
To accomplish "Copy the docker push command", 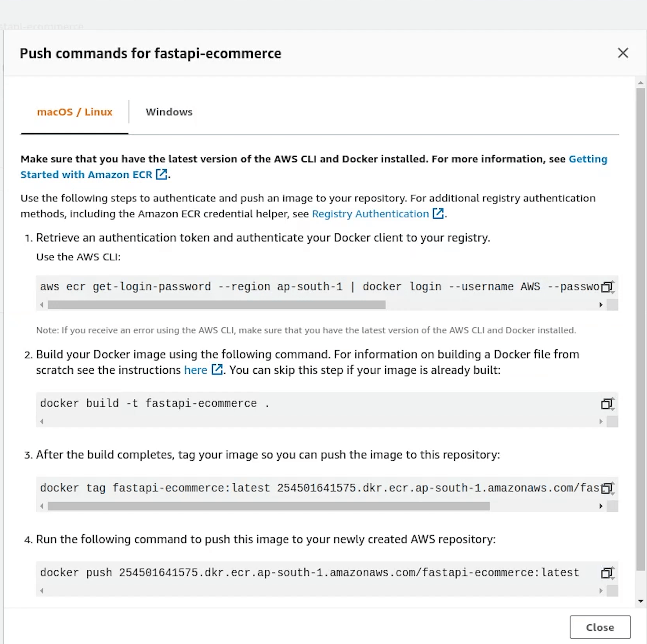I will [x=607, y=573].
